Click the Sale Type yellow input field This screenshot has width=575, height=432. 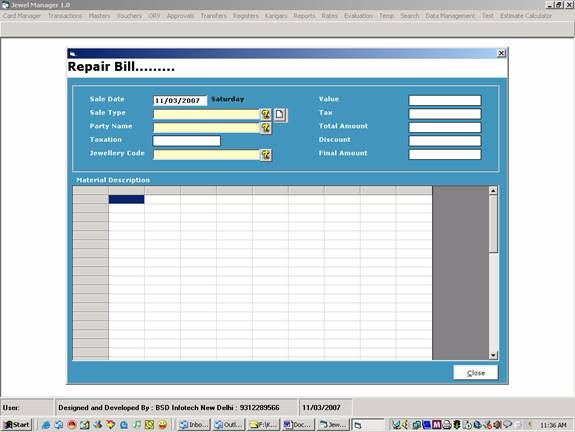point(206,114)
